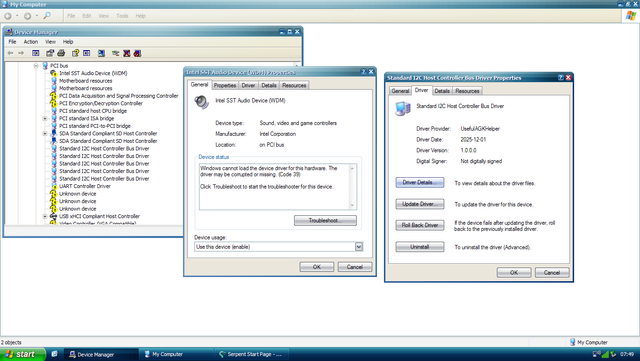640x361 pixels.
Task: Expand the USB xHCI Compliant Host Controller
Action: (x=45, y=216)
